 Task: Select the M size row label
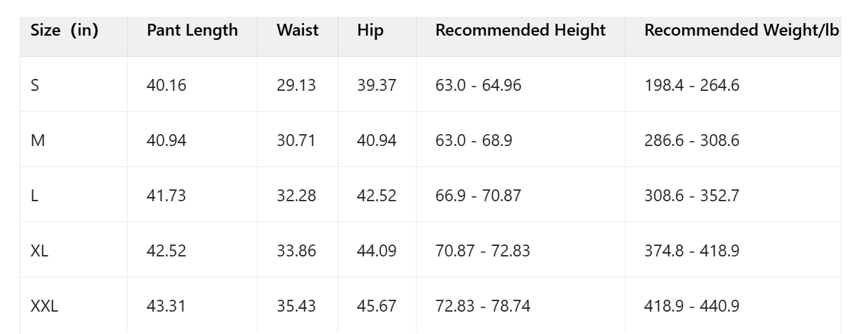[38, 141]
